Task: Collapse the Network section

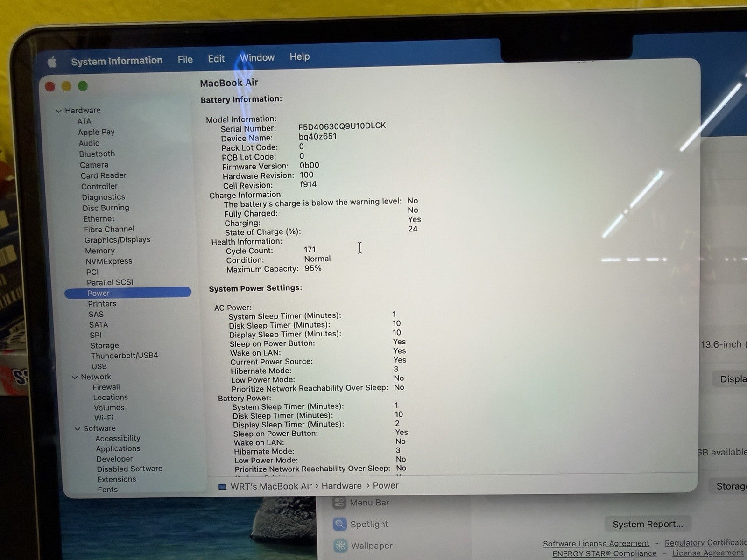Action: pos(75,377)
